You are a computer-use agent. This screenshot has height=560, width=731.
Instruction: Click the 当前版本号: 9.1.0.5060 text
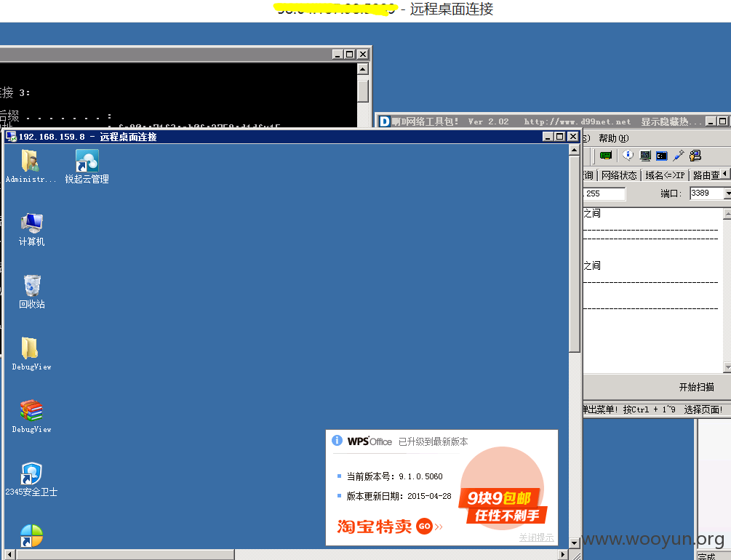coord(394,476)
